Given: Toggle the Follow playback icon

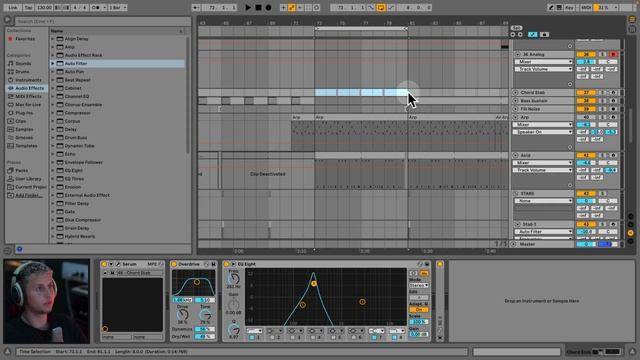Looking at the screenshot, I should coord(196,7).
